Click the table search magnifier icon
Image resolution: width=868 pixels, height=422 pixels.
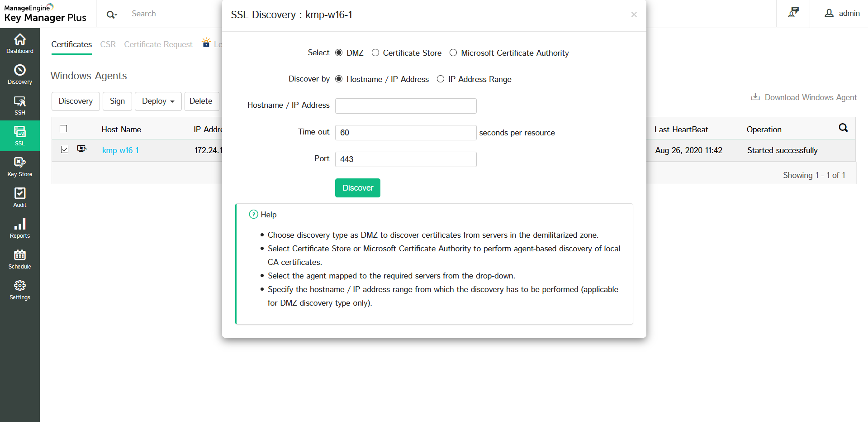843,128
